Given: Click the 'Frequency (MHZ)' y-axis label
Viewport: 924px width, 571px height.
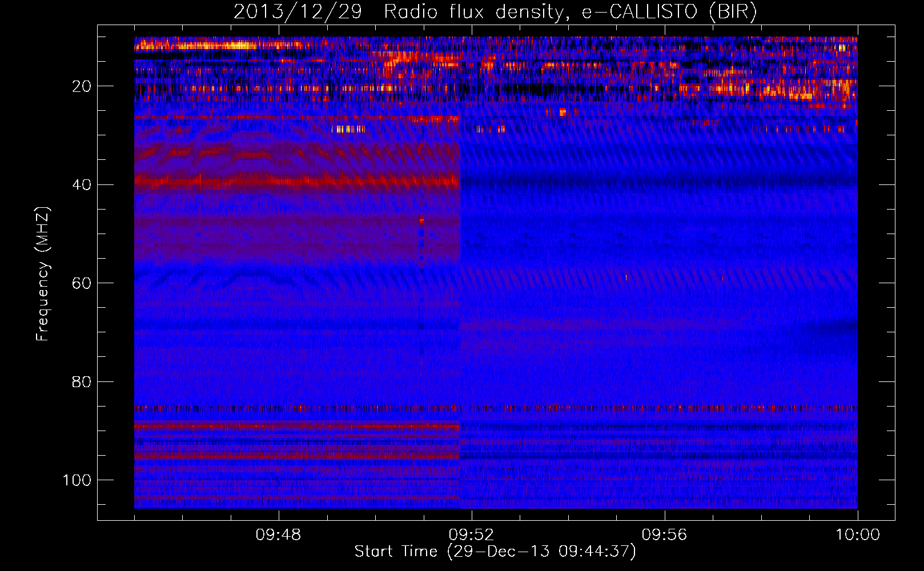Looking at the screenshot, I should tap(43, 274).
